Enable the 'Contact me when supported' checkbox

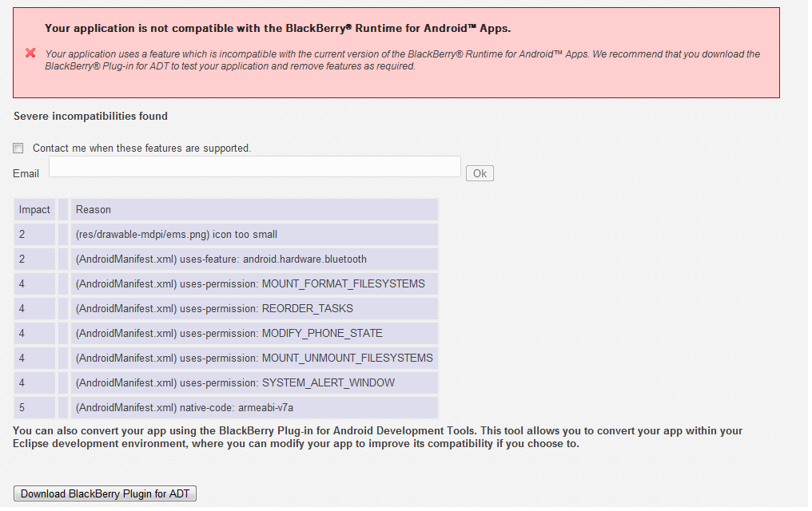(x=18, y=149)
